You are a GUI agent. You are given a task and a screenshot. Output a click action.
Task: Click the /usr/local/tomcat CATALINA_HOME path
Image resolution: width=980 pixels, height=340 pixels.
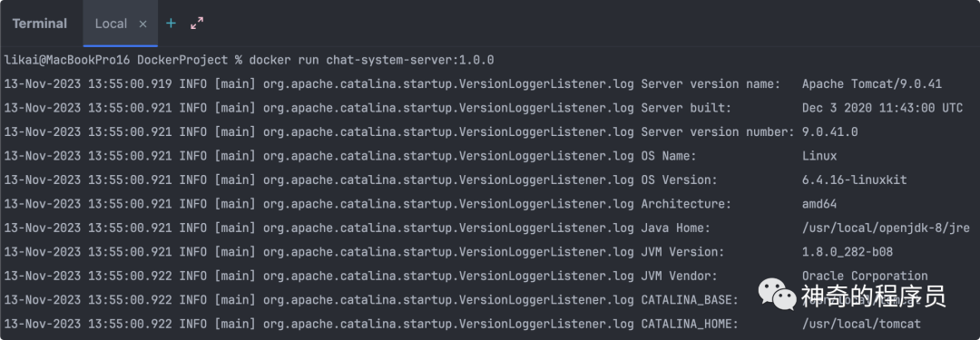tap(861, 325)
